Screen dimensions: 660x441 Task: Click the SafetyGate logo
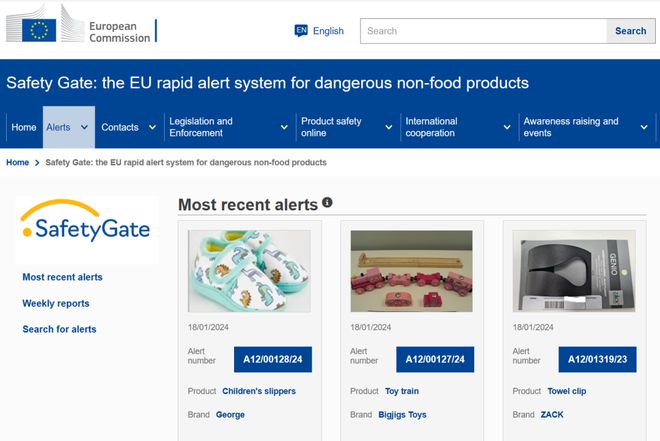pyautogui.click(x=87, y=222)
